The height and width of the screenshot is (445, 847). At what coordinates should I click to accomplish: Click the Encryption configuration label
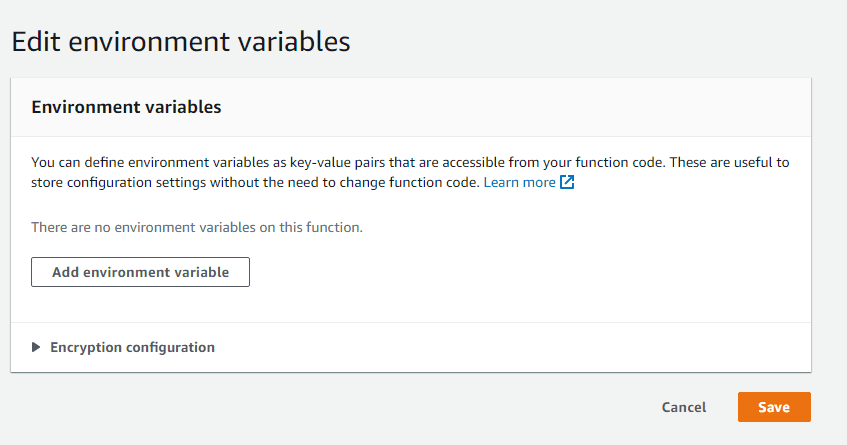[x=132, y=347]
